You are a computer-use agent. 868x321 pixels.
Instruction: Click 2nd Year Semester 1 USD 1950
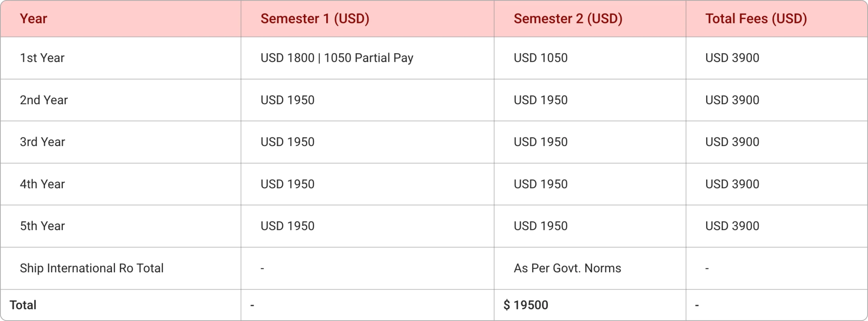[x=287, y=100]
